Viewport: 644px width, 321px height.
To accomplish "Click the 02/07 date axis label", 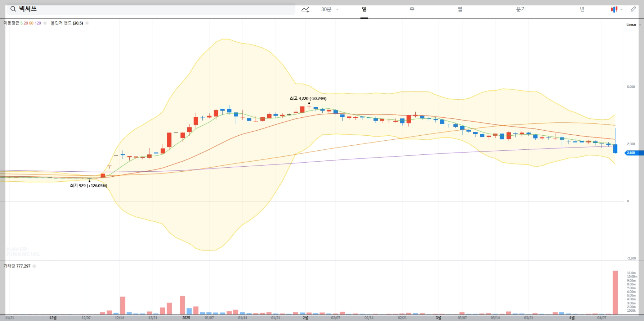I will coord(335,318).
